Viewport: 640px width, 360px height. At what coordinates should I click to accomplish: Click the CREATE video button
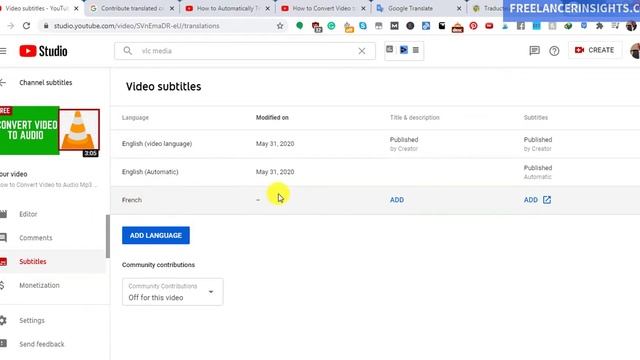point(594,50)
